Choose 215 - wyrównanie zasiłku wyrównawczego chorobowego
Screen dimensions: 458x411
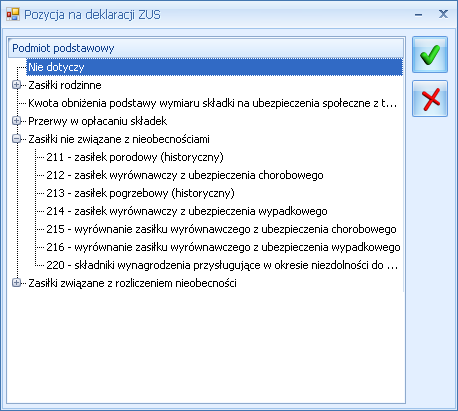pyautogui.click(x=221, y=229)
